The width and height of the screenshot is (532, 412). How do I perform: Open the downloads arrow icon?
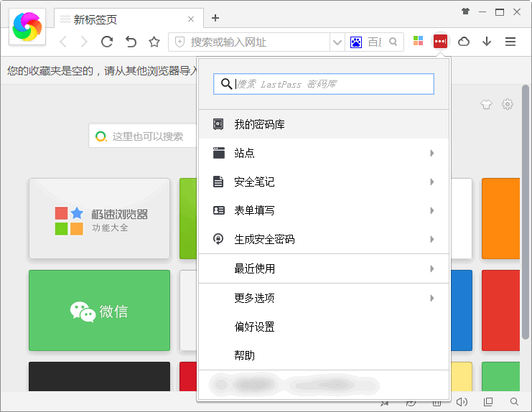487,42
